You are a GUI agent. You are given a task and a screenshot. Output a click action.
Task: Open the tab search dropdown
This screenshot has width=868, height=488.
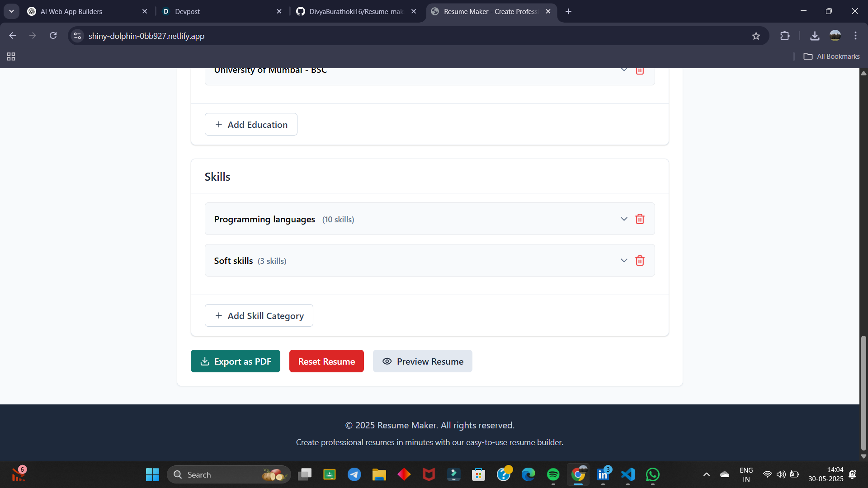tap(11, 11)
